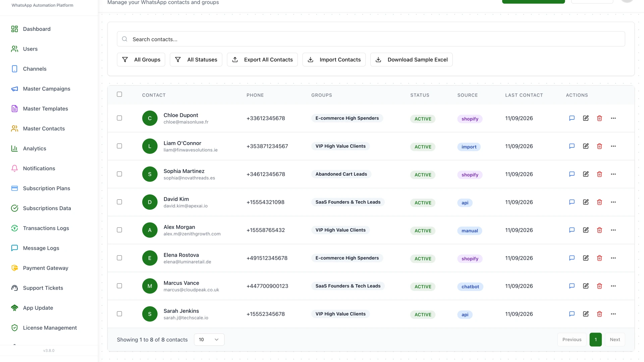Toggle the select-all contacts checkbox
The height and width of the screenshot is (362, 644).
(119, 95)
